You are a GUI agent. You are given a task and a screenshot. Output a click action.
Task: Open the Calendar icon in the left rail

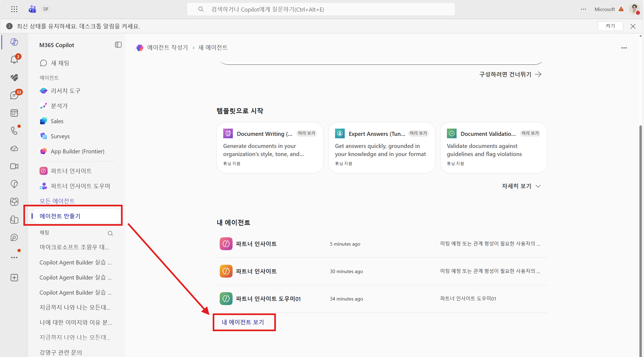14,113
